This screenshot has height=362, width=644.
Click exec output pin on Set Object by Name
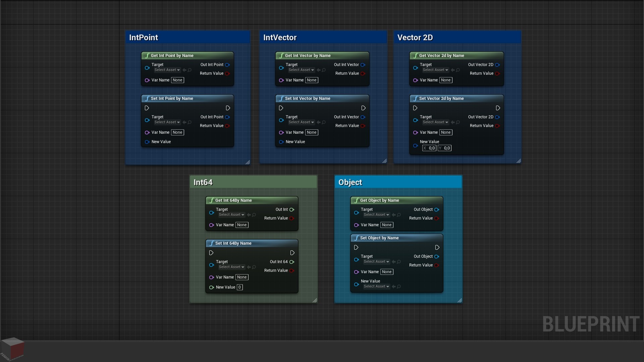[x=437, y=247]
